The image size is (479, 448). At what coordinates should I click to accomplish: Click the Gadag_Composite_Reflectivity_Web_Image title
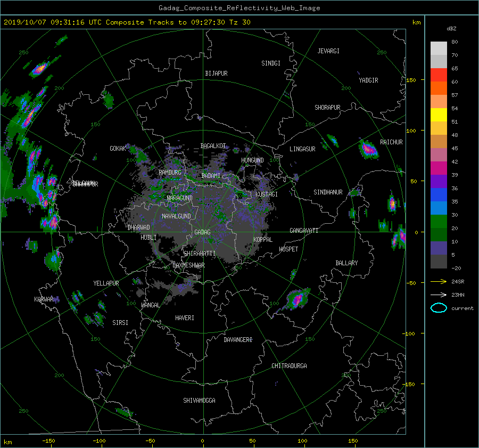[239, 8]
